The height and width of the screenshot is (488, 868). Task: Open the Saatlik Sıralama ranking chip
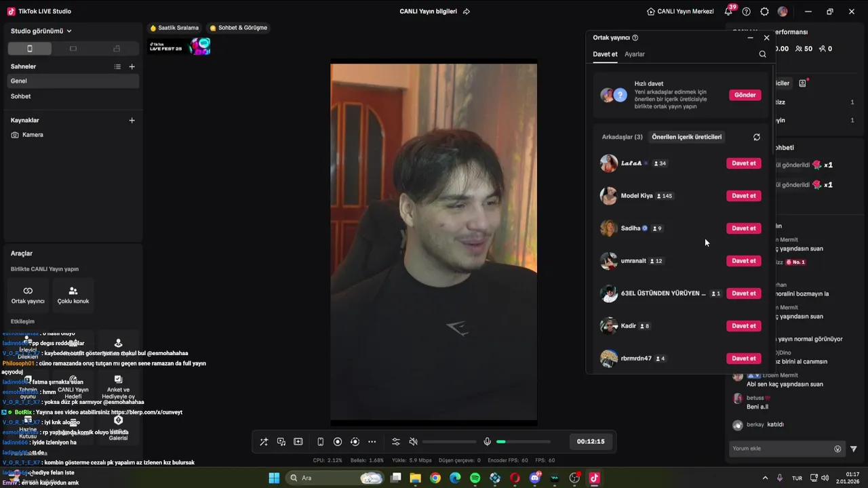coord(174,28)
